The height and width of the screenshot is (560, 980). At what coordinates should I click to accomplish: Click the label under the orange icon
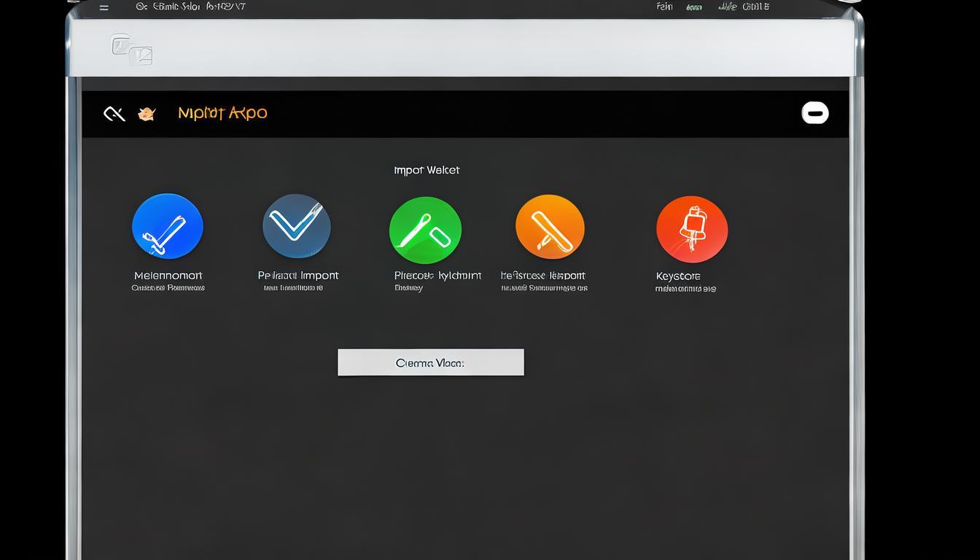click(x=543, y=276)
